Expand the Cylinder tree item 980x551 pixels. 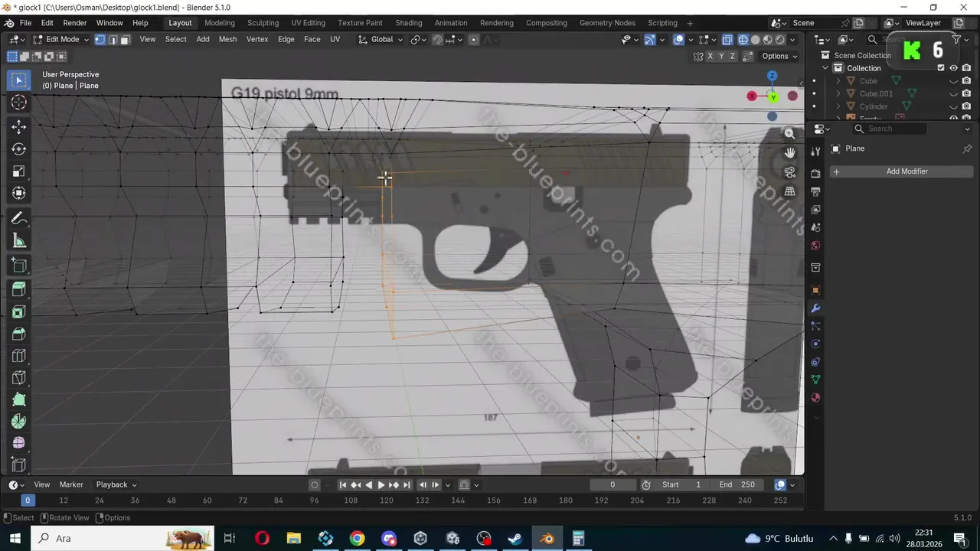[x=838, y=106]
